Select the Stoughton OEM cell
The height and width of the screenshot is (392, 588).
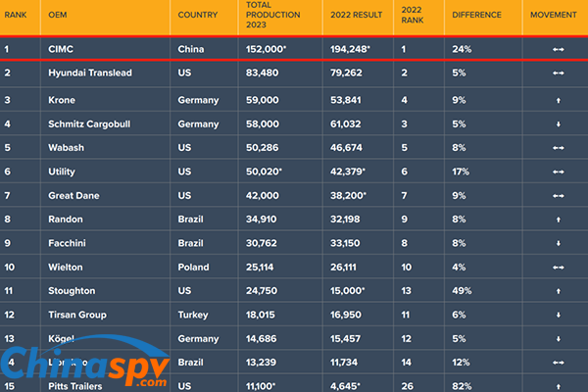tap(72, 291)
